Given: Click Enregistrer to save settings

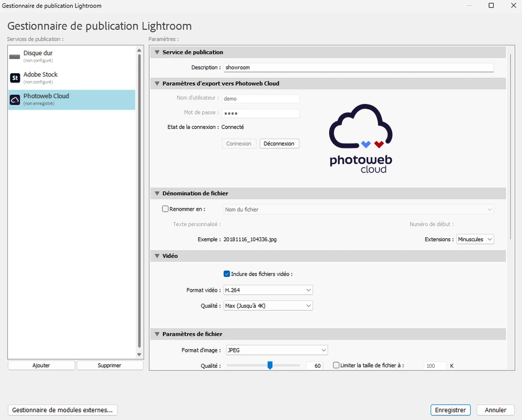Looking at the screenshot, I should (451, 410).
